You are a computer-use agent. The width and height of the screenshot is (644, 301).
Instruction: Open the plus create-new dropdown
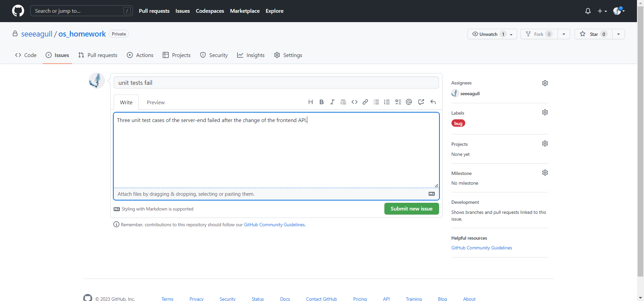tap(602, 11)
